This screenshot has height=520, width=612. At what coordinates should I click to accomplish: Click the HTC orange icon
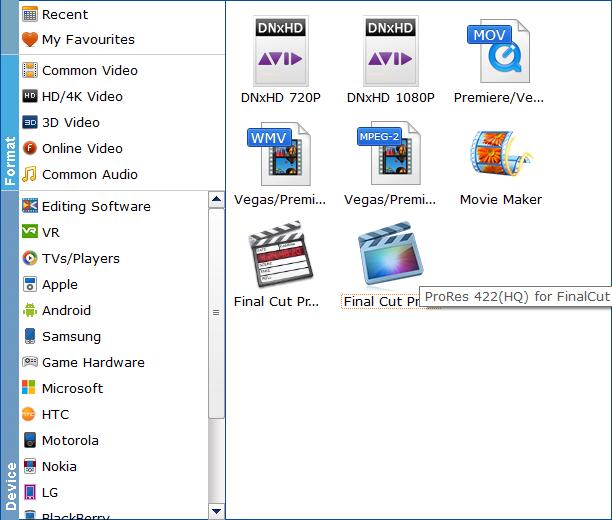pos(29,414)
